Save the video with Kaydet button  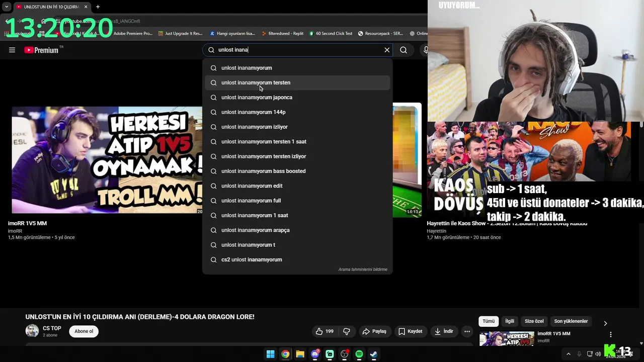(x=411, y=331)
